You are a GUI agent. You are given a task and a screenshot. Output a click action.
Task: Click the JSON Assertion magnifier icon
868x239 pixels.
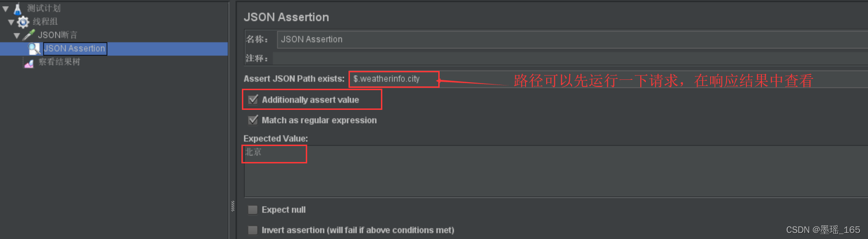(34, 48)
